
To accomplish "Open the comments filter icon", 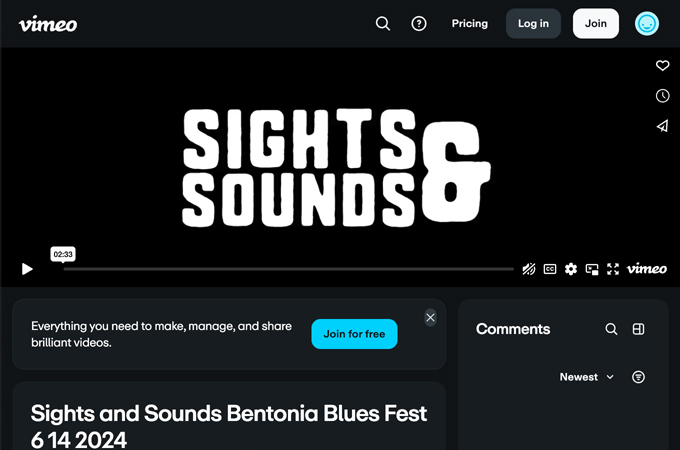I will (x=638, y=377).
